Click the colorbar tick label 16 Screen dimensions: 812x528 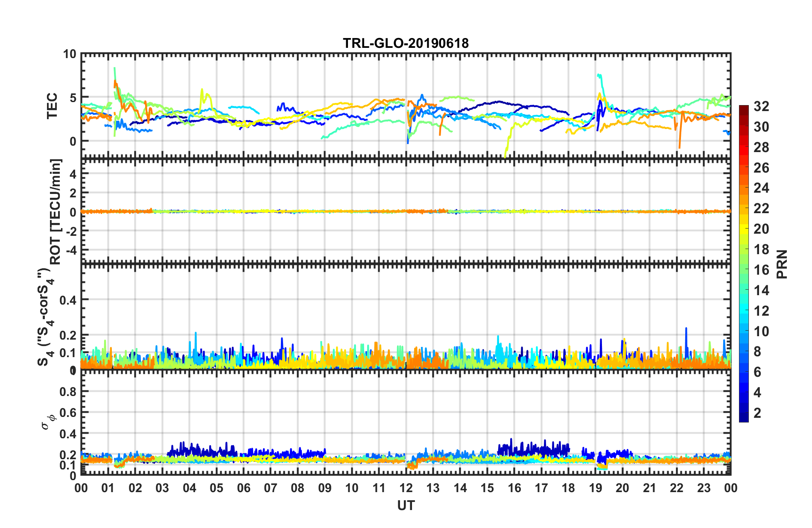pyautogui.click(x=761, y=270)
